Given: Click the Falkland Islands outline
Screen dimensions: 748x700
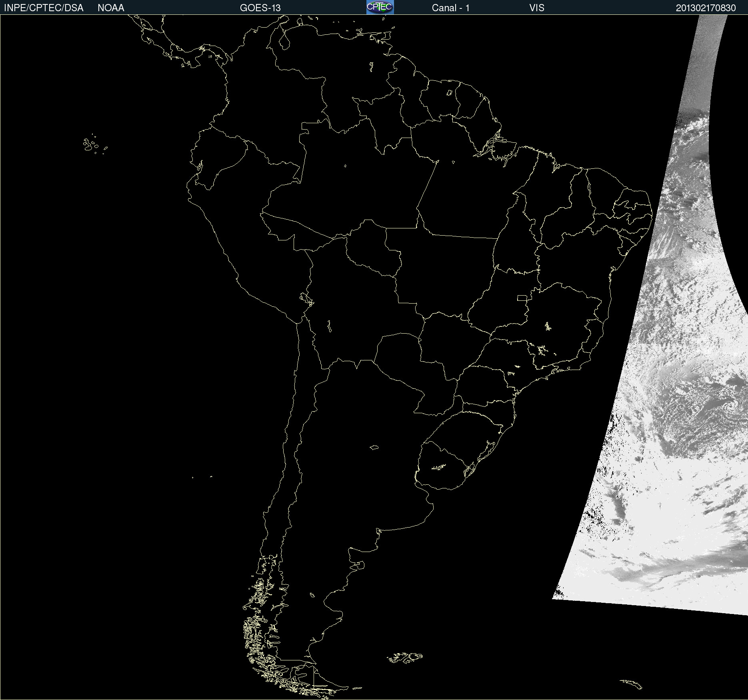Looking at the screenshot, I should click(x=405, y=658).
